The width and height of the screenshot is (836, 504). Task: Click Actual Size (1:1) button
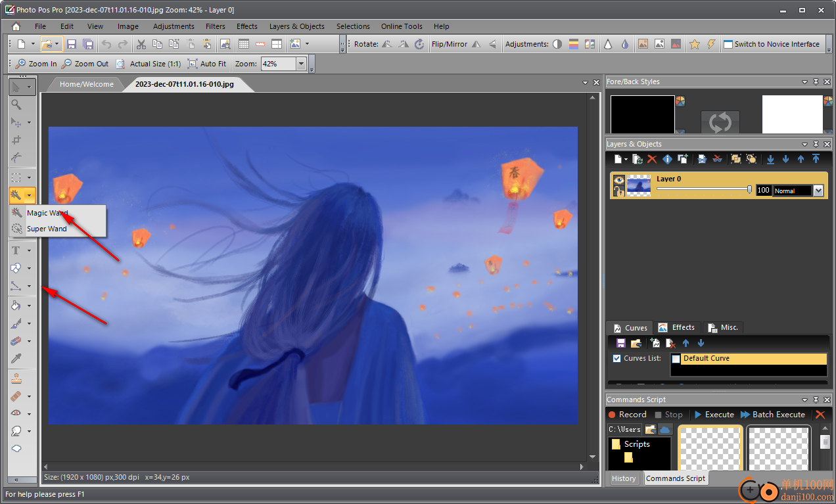pyautogui.click(x=149, y=64)
